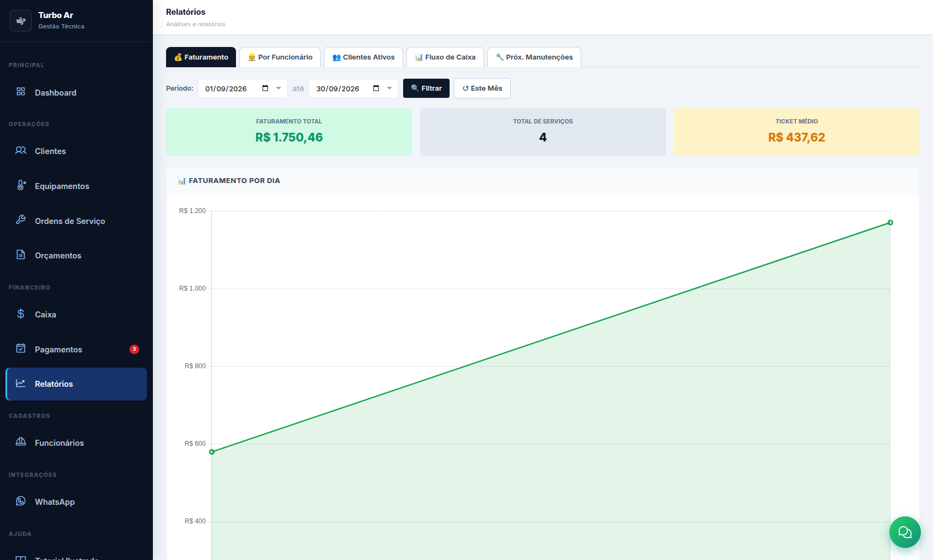Navigate to Pagamentos page
Image resolution: width=933 pixels, height=560 pixels.
(x=76, y=349)
